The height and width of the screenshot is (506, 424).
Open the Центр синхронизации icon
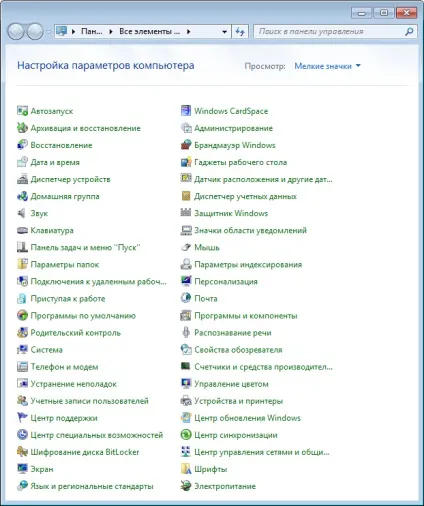[186, 435]
